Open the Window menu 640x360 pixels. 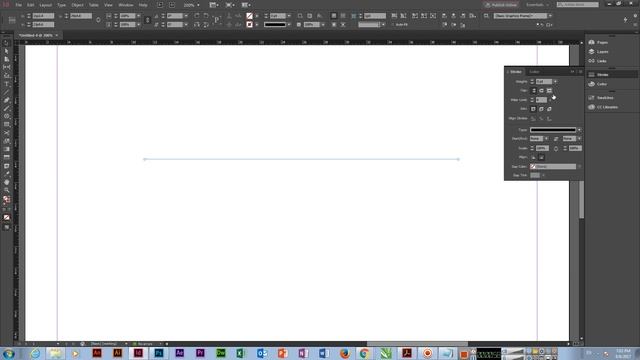(126, 5)
